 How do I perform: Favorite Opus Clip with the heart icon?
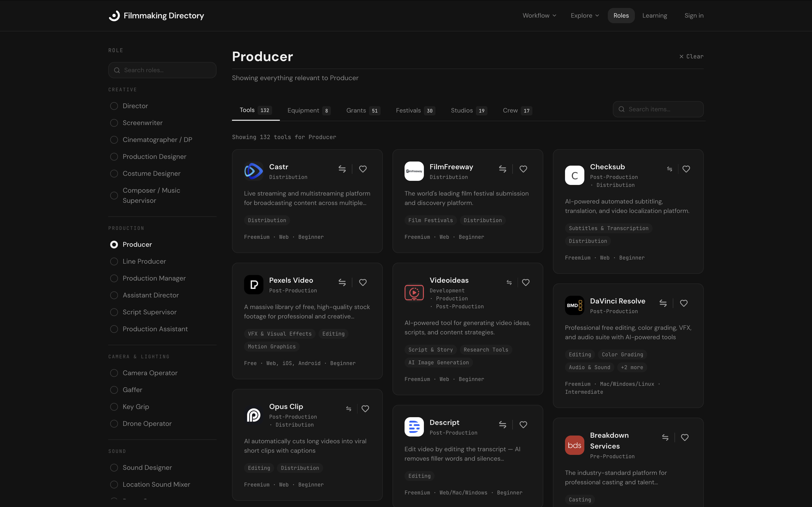tap(365, 409)
